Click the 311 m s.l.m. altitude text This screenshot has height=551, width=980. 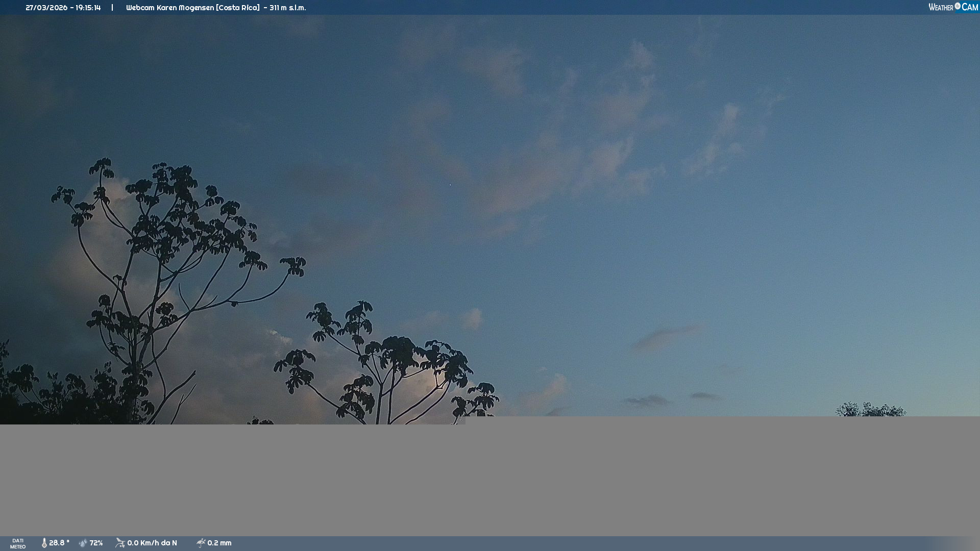click(288, 8)
